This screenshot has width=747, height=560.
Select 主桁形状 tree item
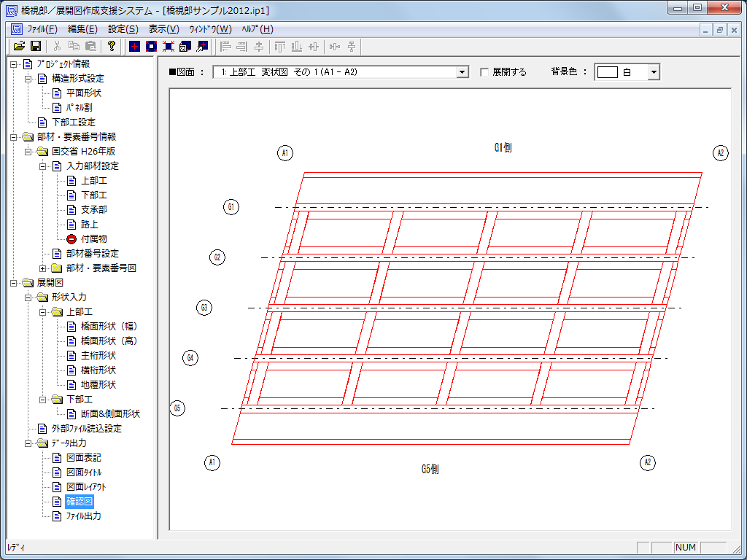click(x=98, y=356)
